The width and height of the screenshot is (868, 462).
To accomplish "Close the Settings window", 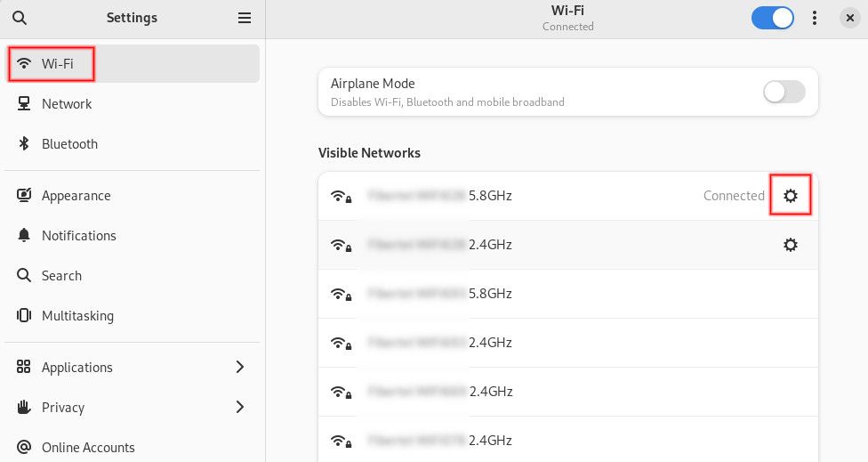I will pyautogui.click(x=849, y=18).
